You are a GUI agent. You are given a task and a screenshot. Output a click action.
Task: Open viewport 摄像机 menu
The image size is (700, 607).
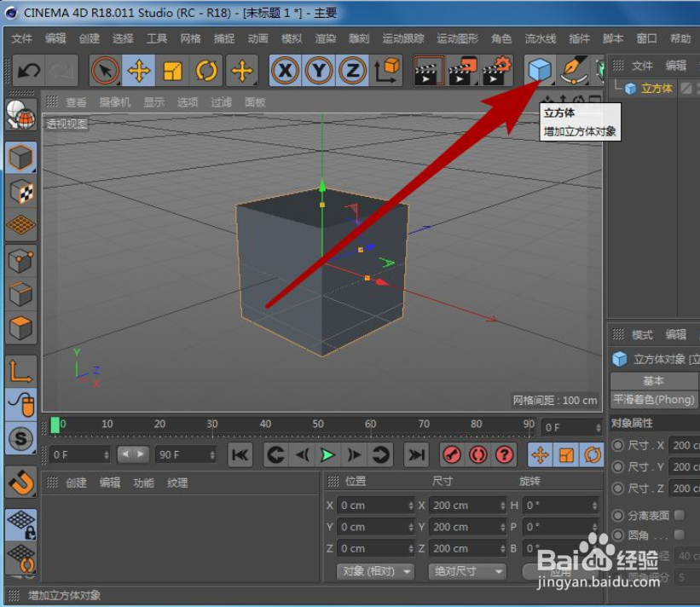(x=115, y=102)
